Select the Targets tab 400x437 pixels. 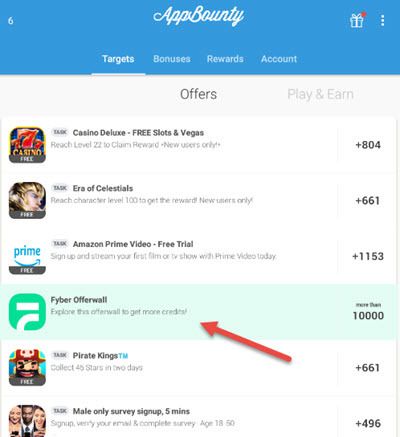[x=118, y=59]
